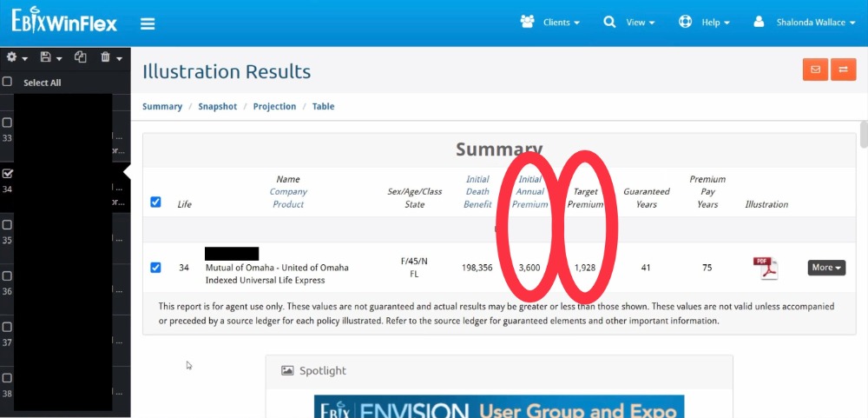868x418 pixels.
Task: Expand the trash icon dropdown arrow
Action: [x=120, y=59]
